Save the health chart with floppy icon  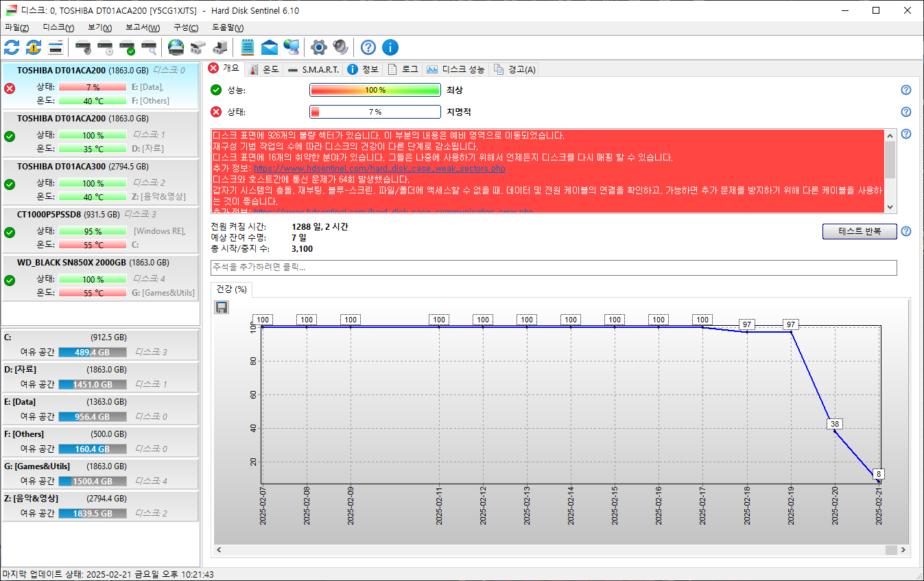tap(222, 308)
